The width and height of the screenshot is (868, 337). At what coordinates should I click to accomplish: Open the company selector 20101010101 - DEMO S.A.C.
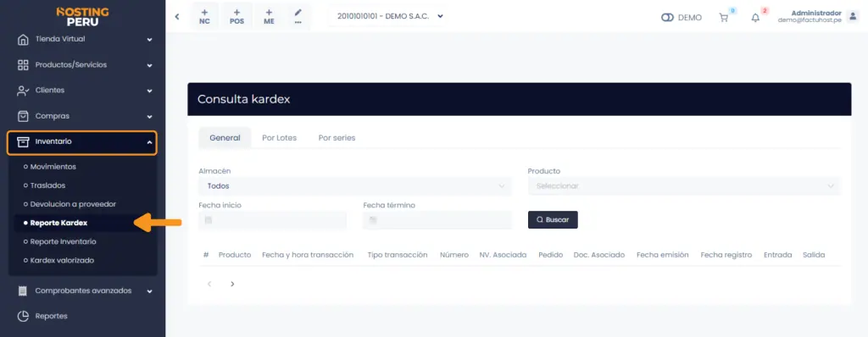click(x=390, y=16)
